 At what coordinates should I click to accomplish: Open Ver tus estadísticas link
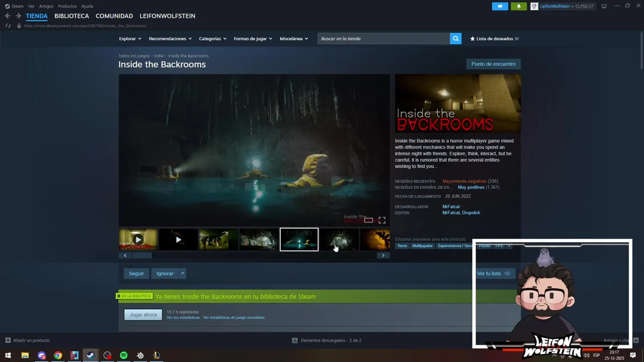pos(183,318)
